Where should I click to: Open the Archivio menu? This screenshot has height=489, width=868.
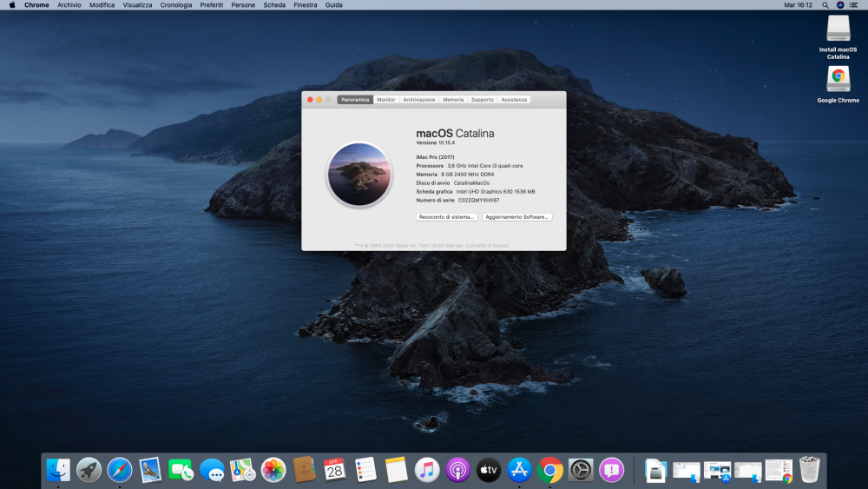[x=69, y=5]
